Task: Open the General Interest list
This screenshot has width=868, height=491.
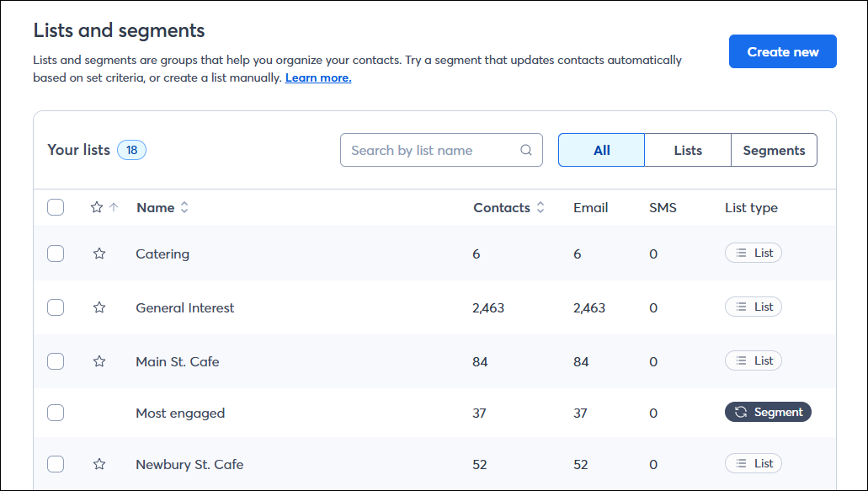Action: coord(185,307)
